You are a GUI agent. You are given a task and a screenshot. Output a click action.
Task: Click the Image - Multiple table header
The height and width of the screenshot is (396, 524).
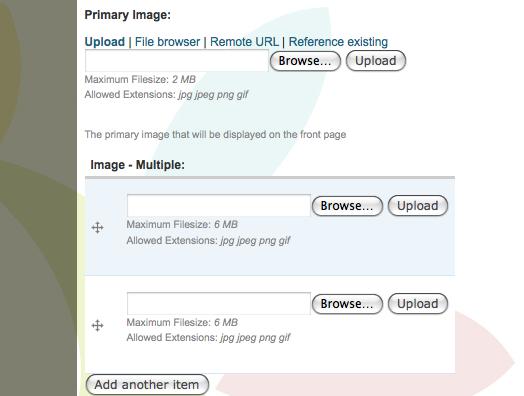tap(137, 165)
